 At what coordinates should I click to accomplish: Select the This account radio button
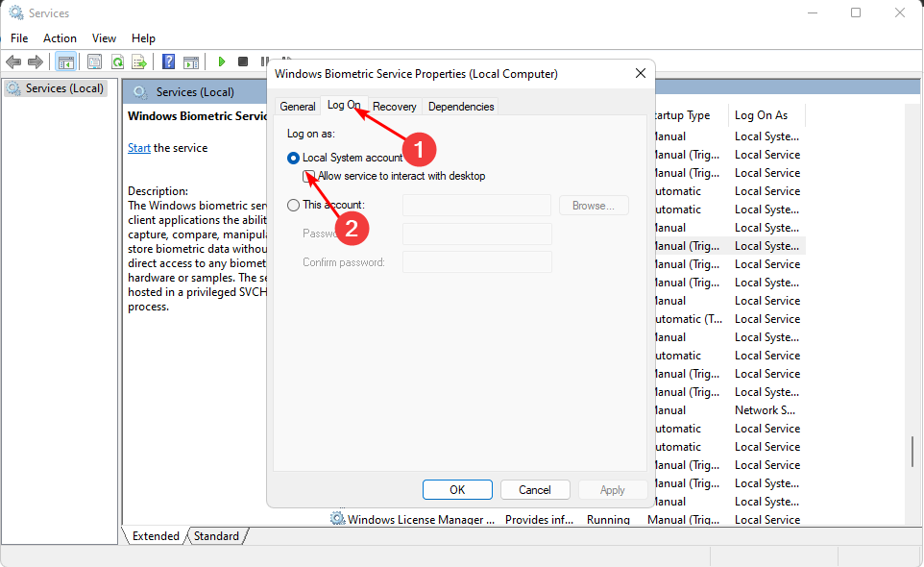click(293, 205)
